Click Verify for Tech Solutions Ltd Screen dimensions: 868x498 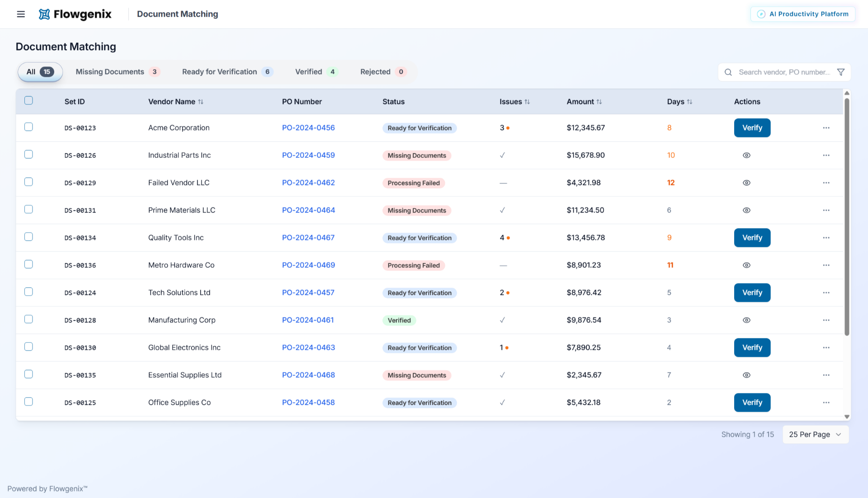point(752,293)
